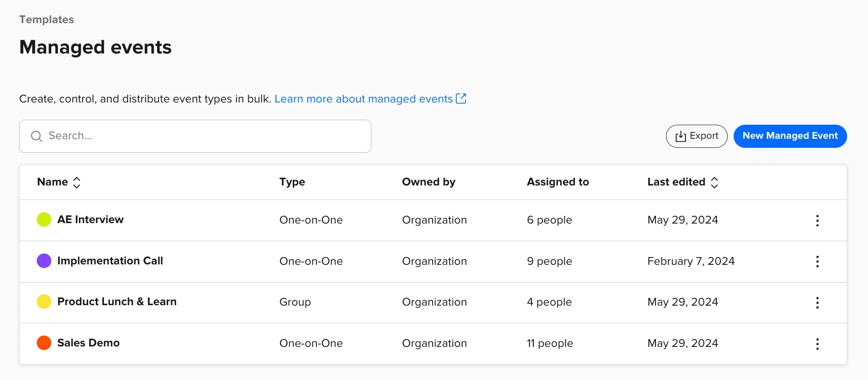Click the AE Interview lime color dot
The image size is (868, 380).
click(x=44, y=219)
